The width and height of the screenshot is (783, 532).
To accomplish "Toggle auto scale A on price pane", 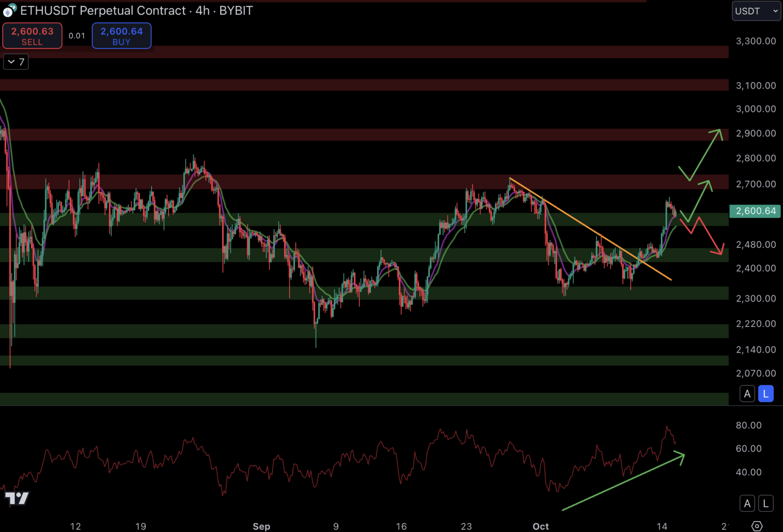I will [747, 394].
